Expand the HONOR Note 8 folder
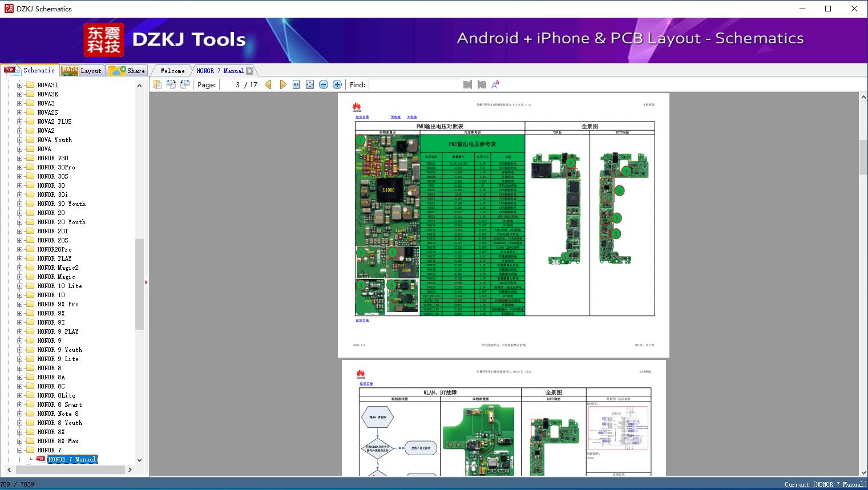Viewport: 868px width, 490px height. [x=20, y=414]
